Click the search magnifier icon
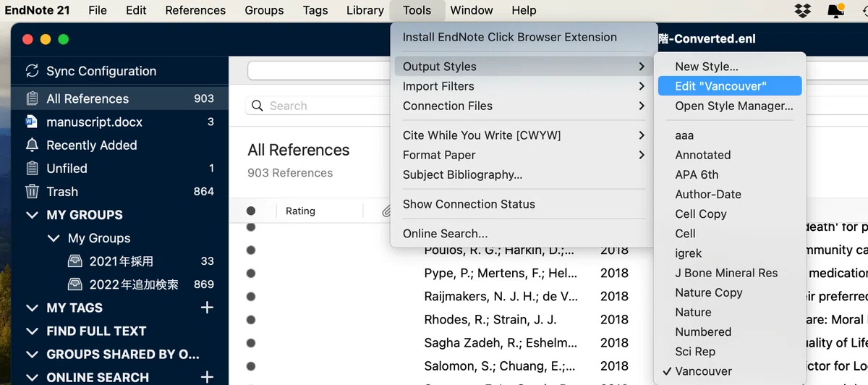868x385 pixels. pyautogui.click(x=258, y=106)
